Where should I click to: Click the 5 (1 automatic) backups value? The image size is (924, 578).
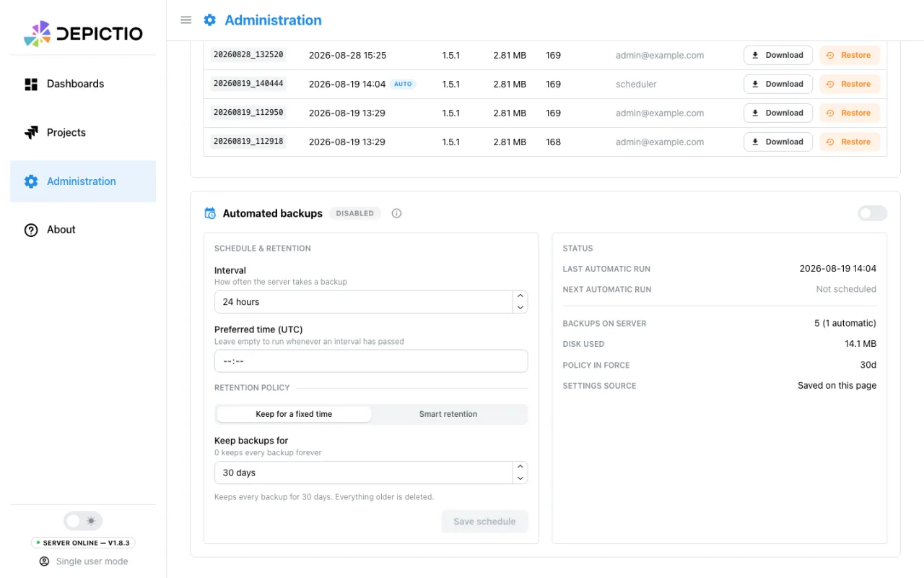point(845,324)
